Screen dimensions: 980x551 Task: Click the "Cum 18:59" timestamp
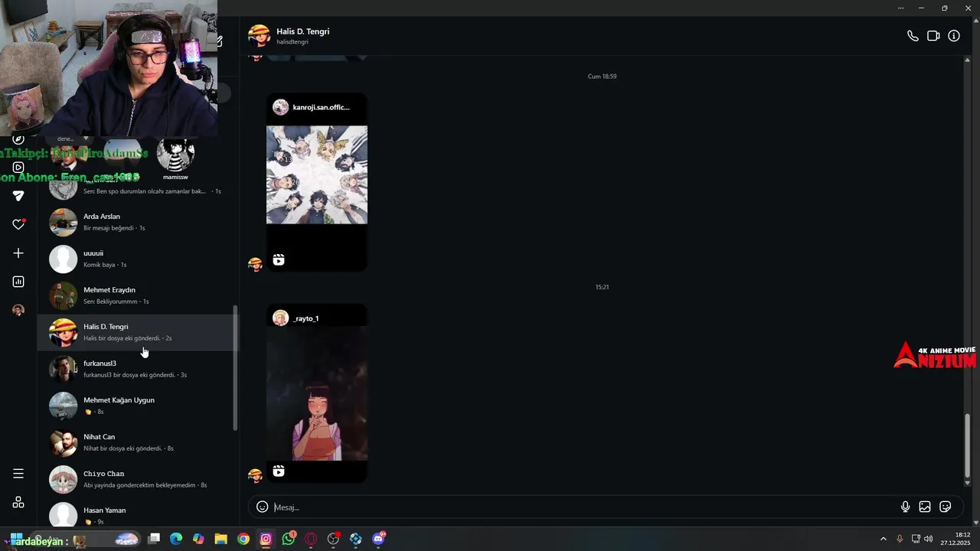pos(602,77)
